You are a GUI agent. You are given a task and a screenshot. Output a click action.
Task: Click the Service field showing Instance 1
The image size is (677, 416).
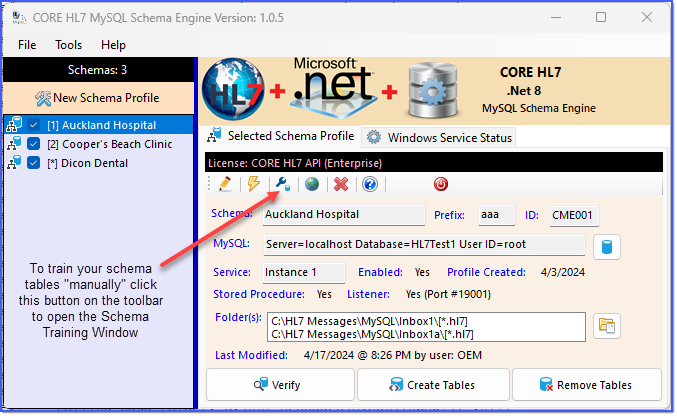click(304, 273)
